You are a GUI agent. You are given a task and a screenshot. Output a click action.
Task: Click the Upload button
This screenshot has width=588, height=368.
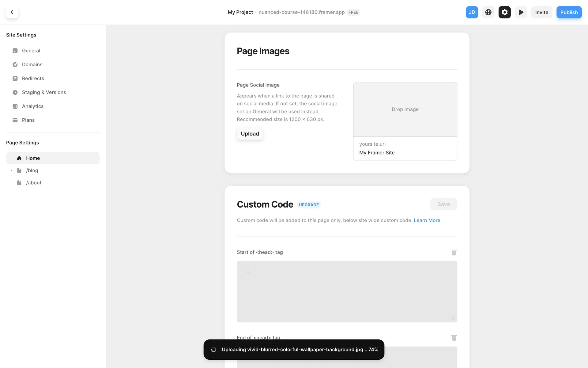point(250,134)
